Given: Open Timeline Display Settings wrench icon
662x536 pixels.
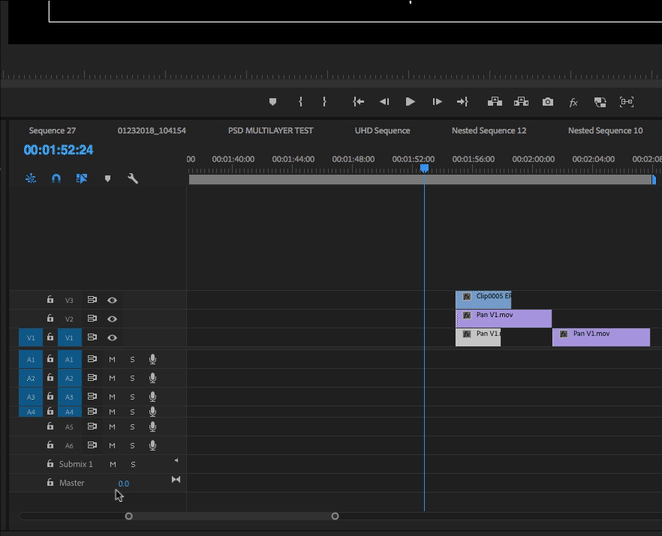Looking at the screenshot, I should tap(133, 179).
